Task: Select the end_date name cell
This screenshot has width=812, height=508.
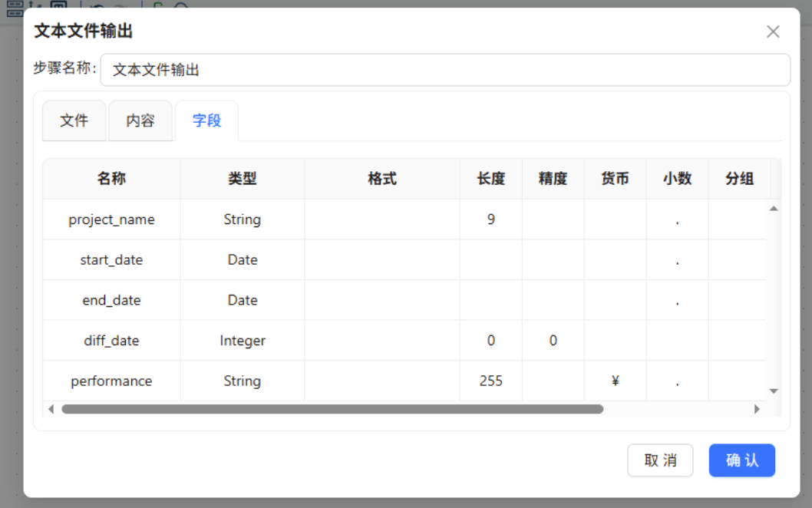Action: tap(111, 300)
